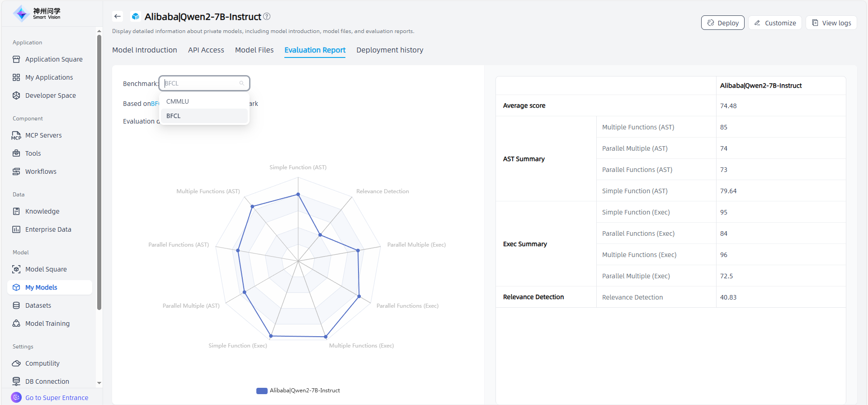Click the back arrow icon
Screen dimensions: 868x405
click(118, 16)
